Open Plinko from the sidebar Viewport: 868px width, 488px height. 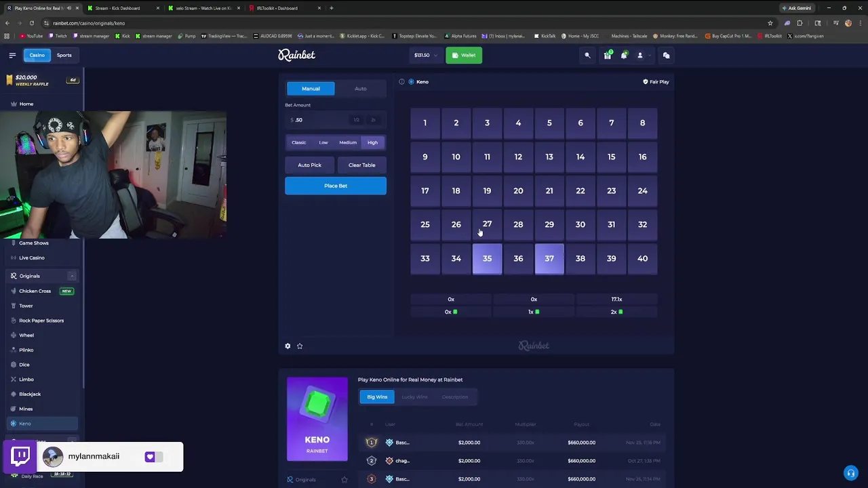(x=26, y=350)
